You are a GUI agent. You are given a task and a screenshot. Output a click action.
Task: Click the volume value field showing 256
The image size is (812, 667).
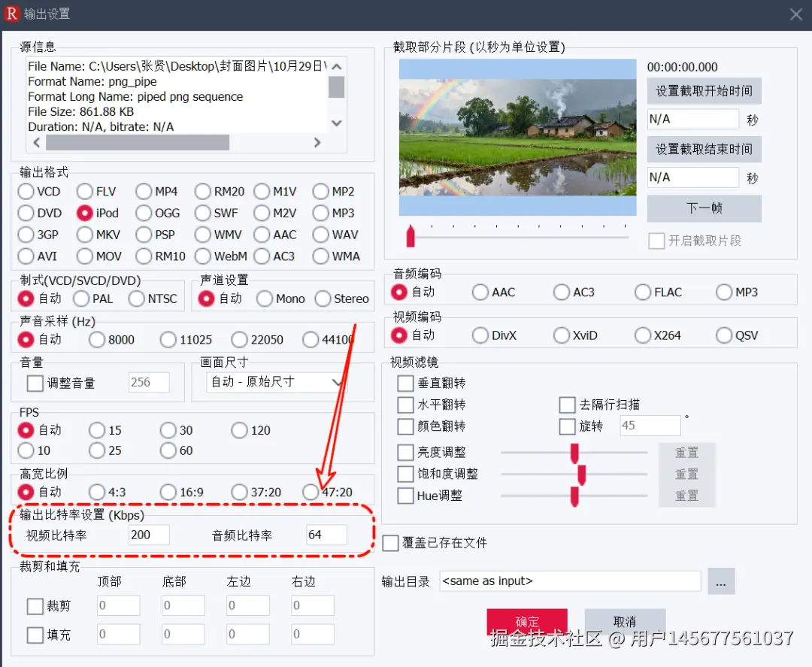click(149, 383)
